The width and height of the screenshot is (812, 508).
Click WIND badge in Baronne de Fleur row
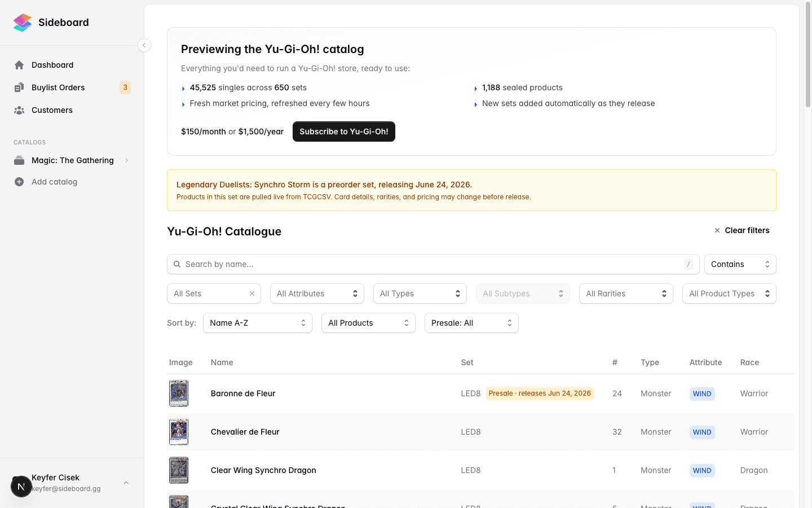coord(702,394)
